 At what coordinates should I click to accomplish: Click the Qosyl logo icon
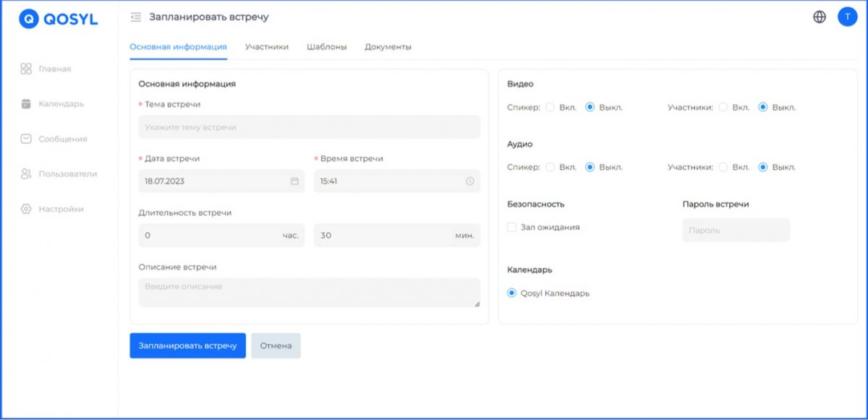click(28, 20)
